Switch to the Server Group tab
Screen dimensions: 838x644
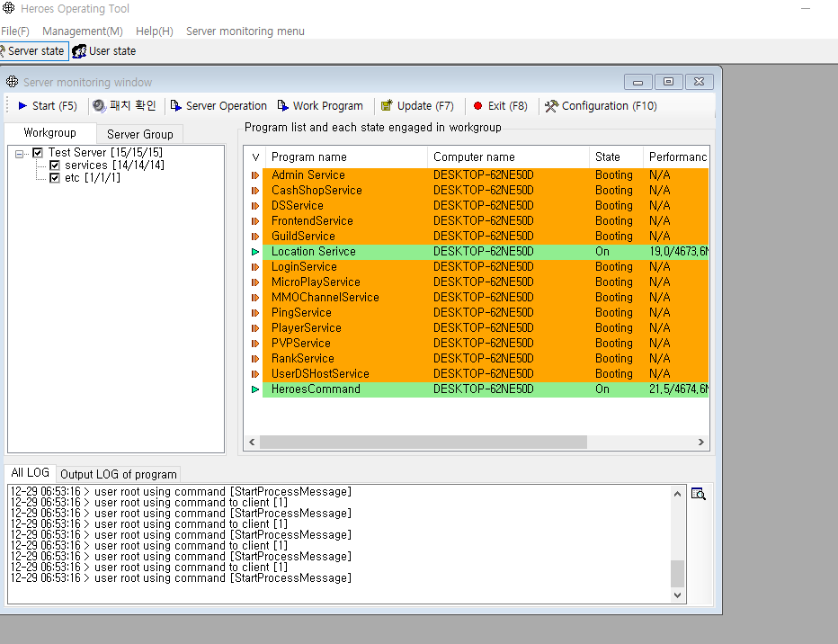139,134
